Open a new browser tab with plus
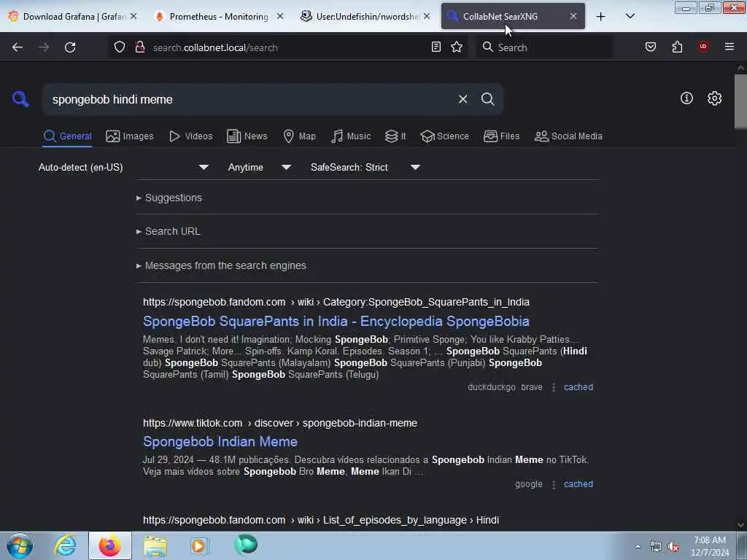 601,17
